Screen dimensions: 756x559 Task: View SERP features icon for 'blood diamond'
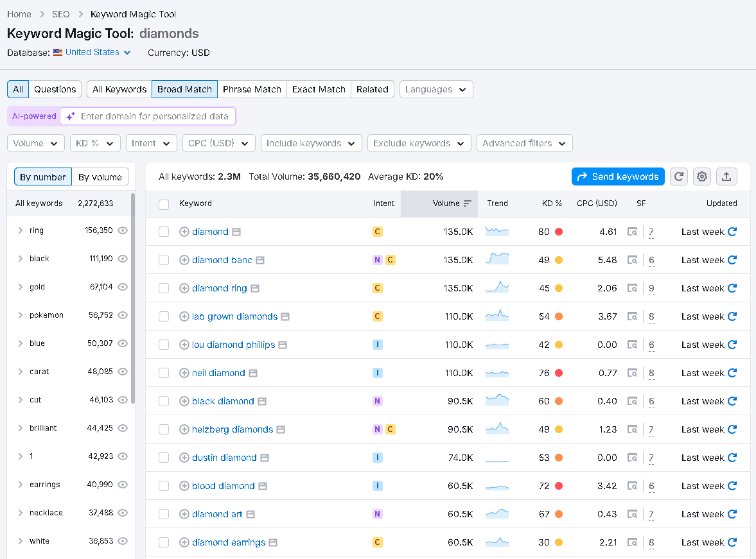[x=632, y=486]
